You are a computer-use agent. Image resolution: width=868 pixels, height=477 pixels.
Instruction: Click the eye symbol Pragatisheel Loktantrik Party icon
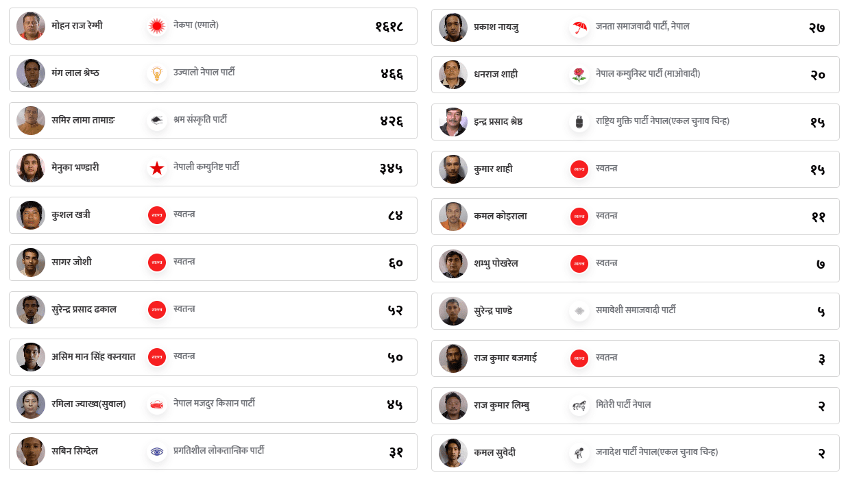[x=157, y=452]
